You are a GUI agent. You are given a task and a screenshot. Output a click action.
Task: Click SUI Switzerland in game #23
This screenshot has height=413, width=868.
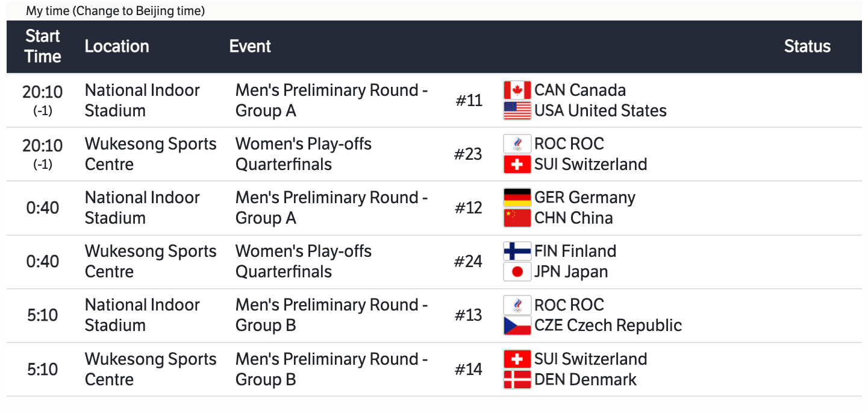tap(590, 165)
